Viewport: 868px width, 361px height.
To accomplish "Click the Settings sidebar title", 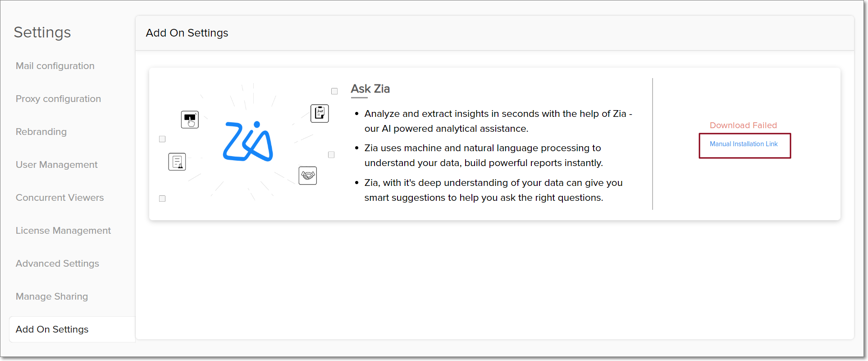I will pyautogui.click(x=42, y=32).
